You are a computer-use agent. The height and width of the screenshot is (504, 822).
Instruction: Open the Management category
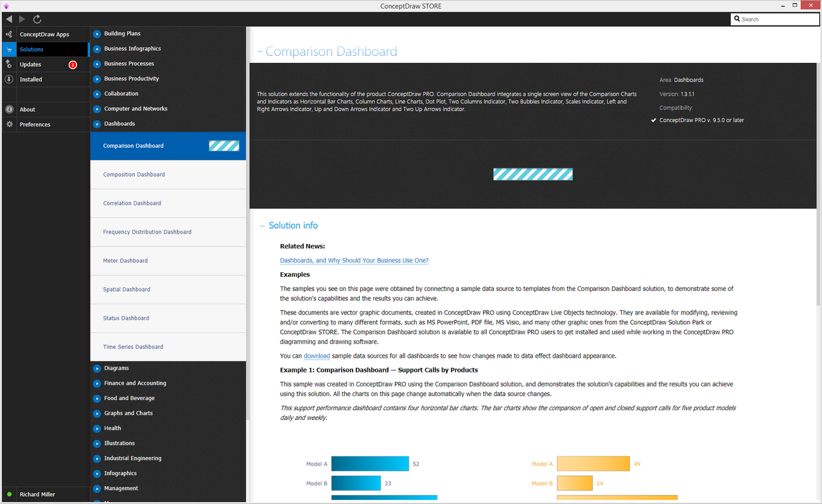click(x=121, y=489)
